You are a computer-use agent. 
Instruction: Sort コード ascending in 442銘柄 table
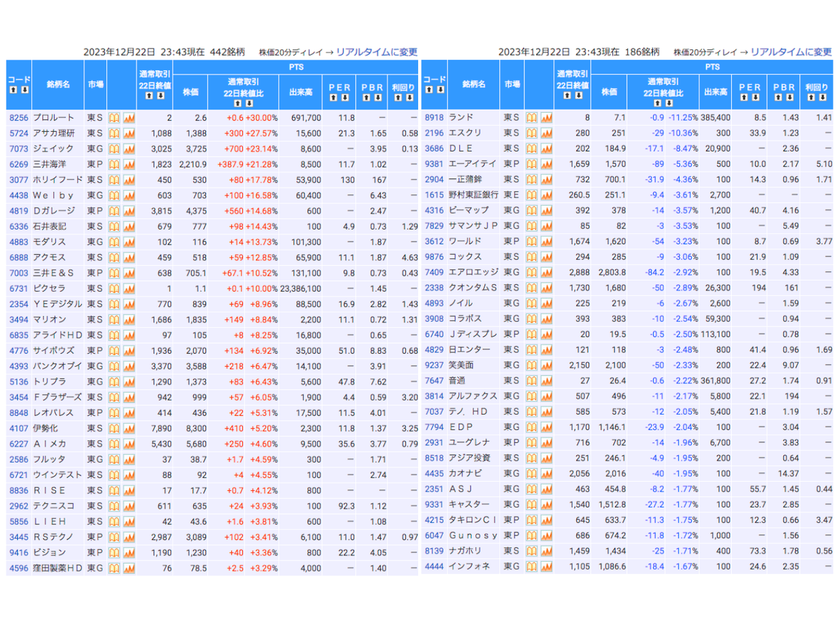(x=13, y=90)
